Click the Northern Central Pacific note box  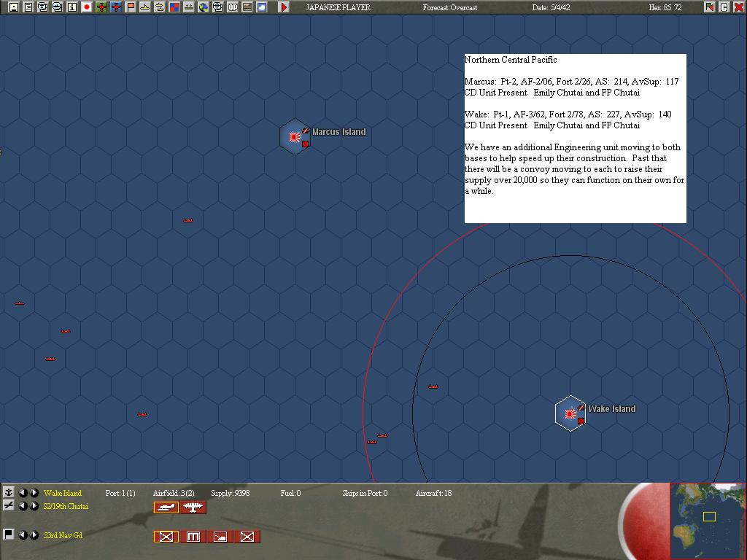[x=576, y=138]
